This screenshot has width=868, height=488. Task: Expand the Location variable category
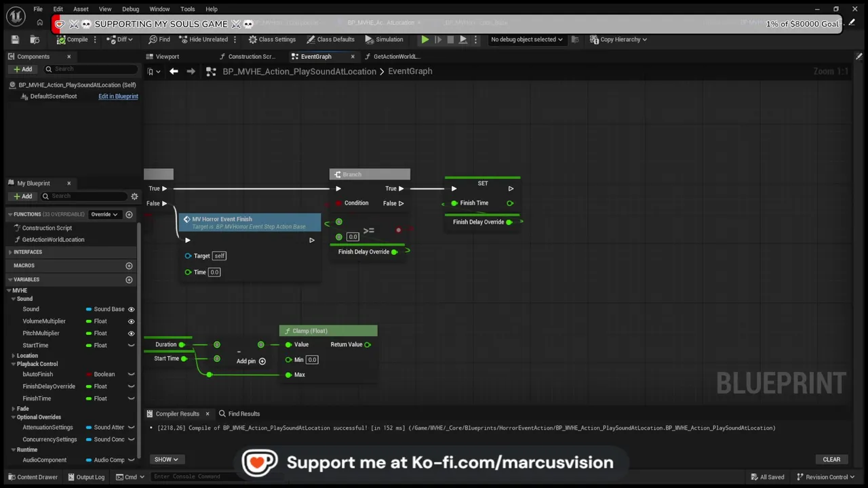(14, 356)
